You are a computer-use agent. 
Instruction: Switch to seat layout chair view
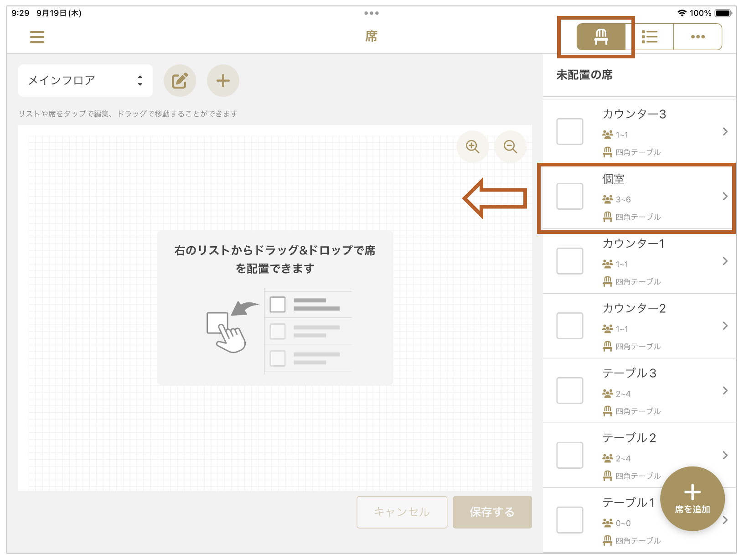(601, 37)
